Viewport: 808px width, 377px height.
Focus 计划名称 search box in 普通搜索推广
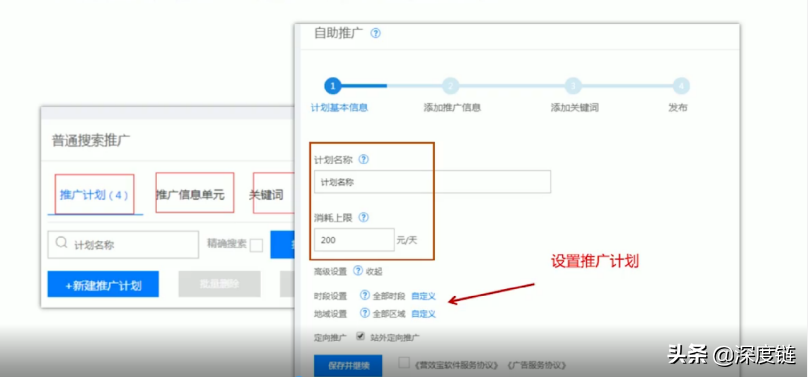123,245
